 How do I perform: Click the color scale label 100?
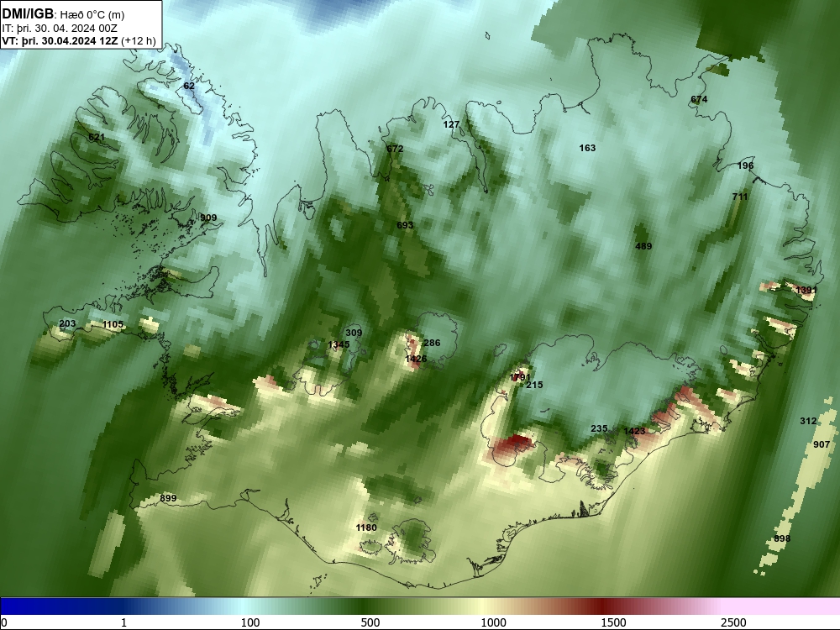[250, 622]
